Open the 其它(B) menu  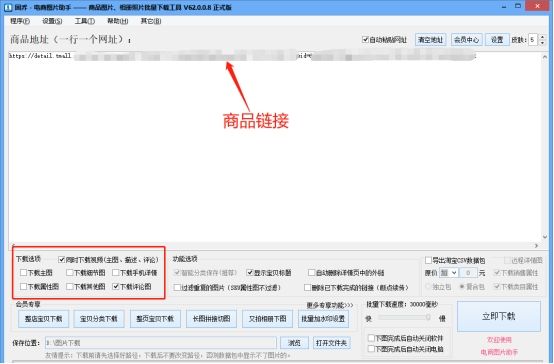pos(151,21)
